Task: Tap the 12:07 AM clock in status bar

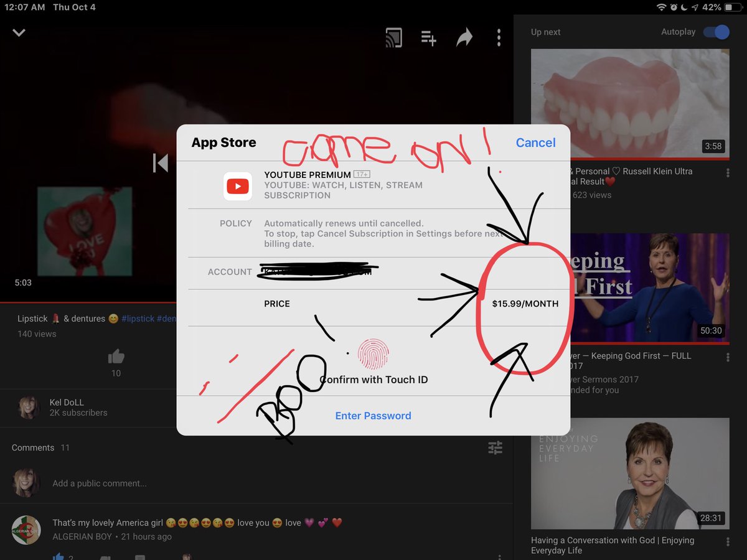Action: pos(26,7)
